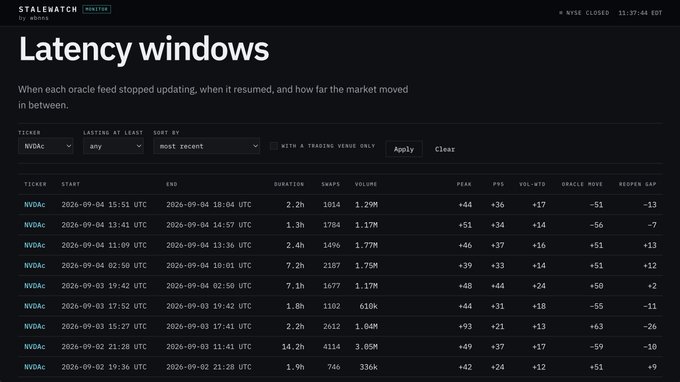This screenshot has width=680, height=382.
Task: Click the +24 vol-wtd value
Action: pyautogui.click(x=539, y=286)
